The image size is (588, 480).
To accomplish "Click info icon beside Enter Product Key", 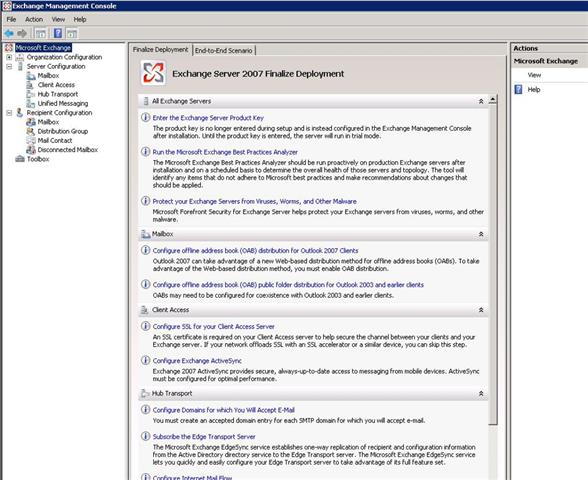I will coord(146,117).
